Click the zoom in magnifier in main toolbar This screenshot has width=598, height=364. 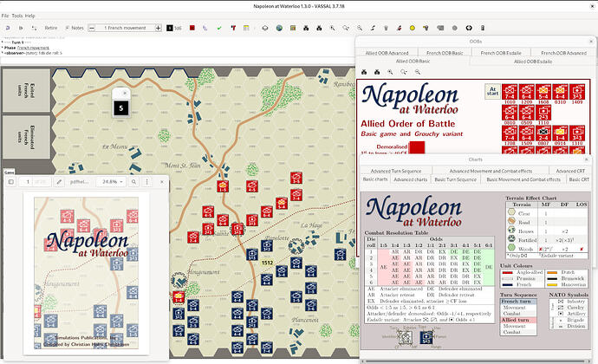[333, 28]
